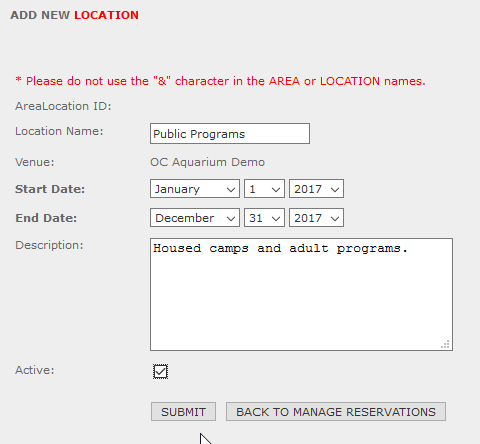Click inside the Description text area

[301, 294]
